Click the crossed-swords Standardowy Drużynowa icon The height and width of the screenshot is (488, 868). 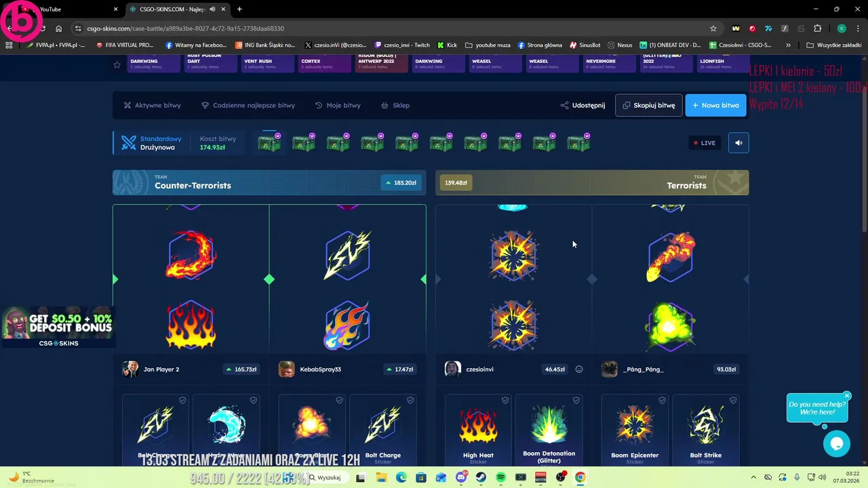tap(129, 143)
